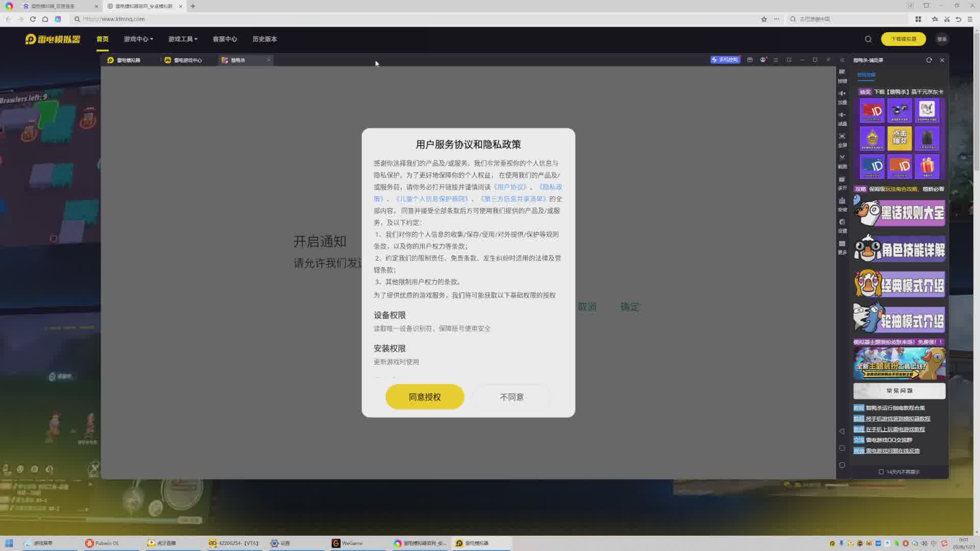Click the 不同意 disagree button
Viewport: 980px width, 551px height.
pos(511,397)
